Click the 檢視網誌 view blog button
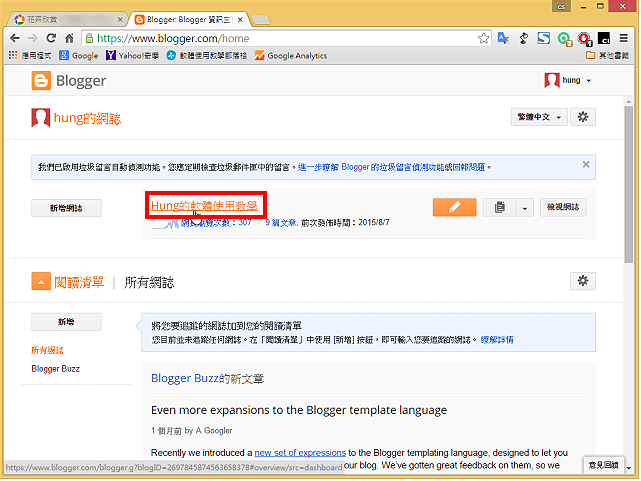This screenshot has height=481, width=641. [563, 207]
